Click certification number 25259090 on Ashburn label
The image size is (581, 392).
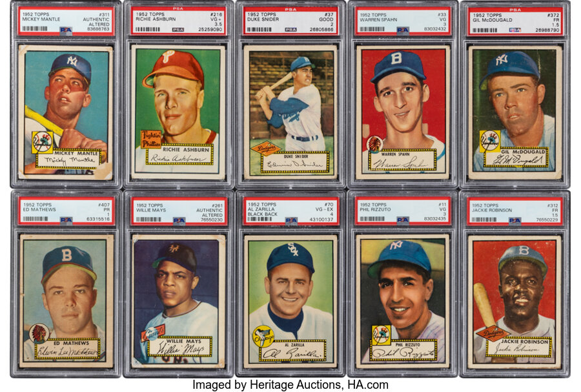(210, 29)
